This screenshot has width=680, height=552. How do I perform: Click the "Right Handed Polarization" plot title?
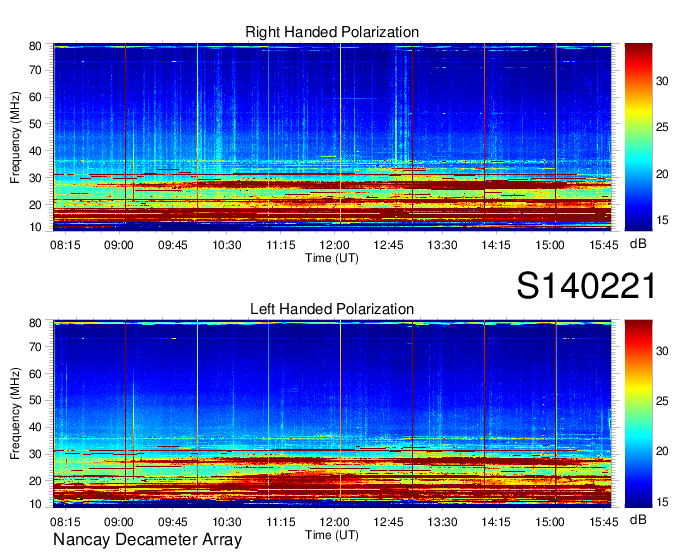tap(332, 32)
